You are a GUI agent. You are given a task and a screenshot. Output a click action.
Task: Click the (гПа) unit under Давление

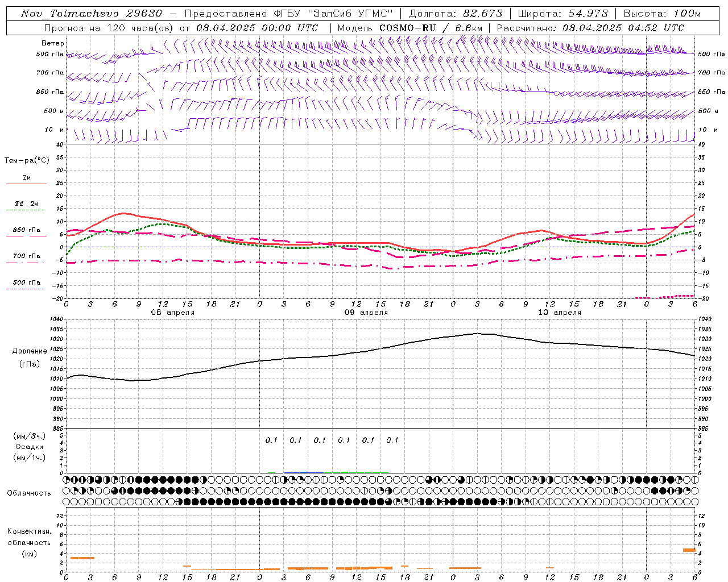[29, 364]
